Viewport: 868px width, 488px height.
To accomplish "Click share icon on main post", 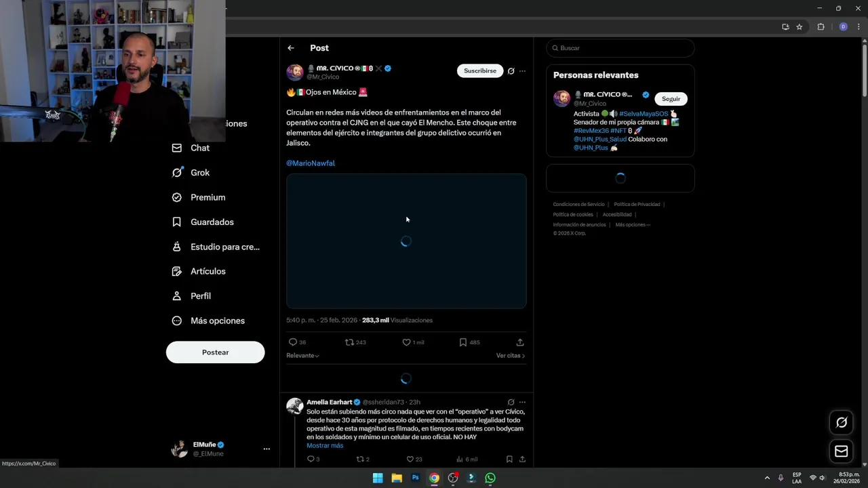I will click(x=520, y=342).
